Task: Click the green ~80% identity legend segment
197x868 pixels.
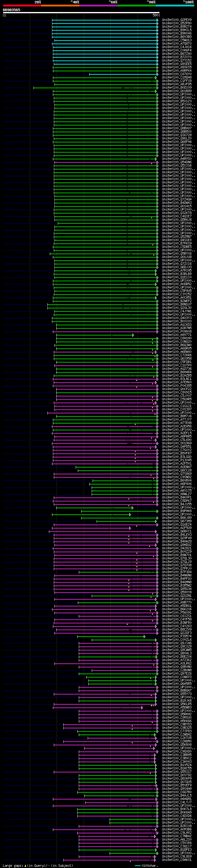Action: point(137,6)
